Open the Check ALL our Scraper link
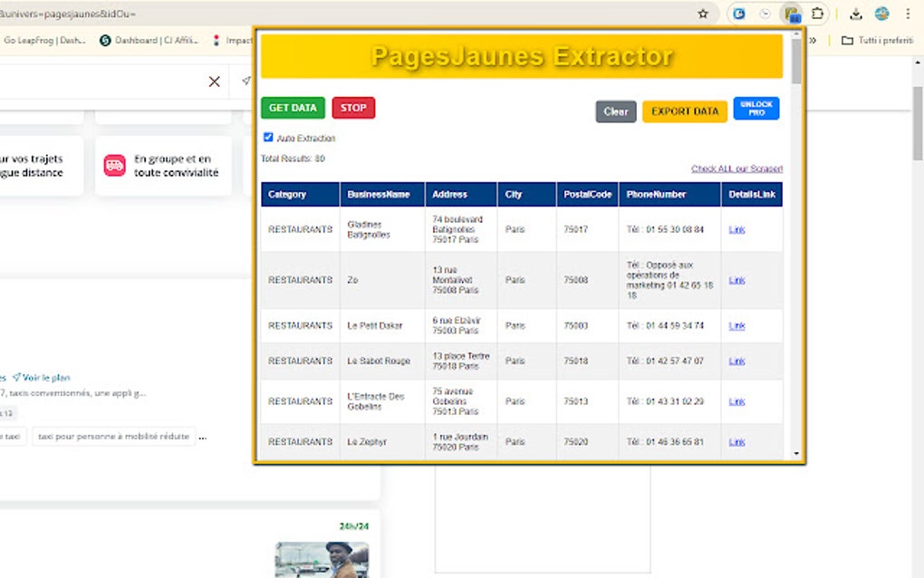The width and height of the screenshot is (924, 578). click(736, 169)
